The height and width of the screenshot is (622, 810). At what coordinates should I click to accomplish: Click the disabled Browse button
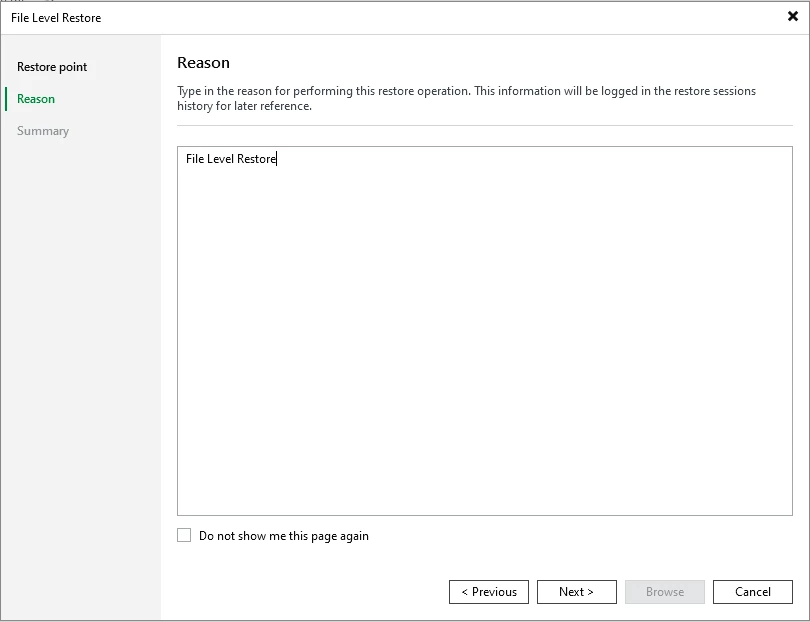[x=664, y=592]
